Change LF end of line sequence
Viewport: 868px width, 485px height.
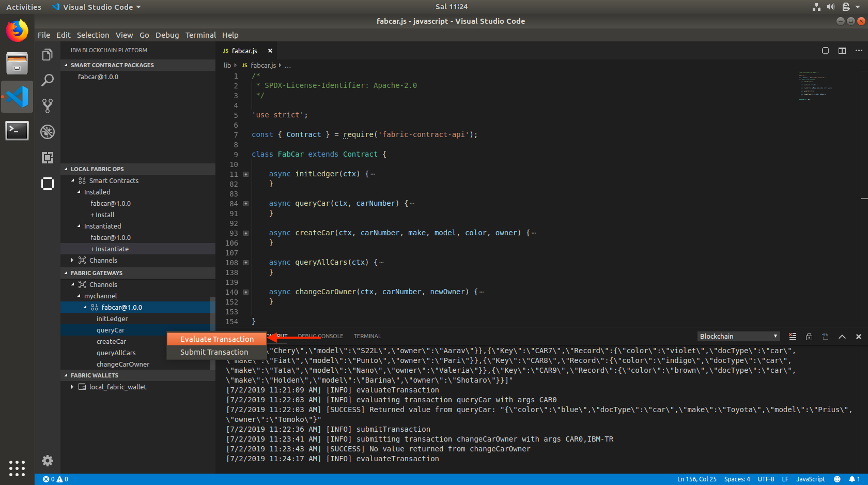click(x=785, y=479)
